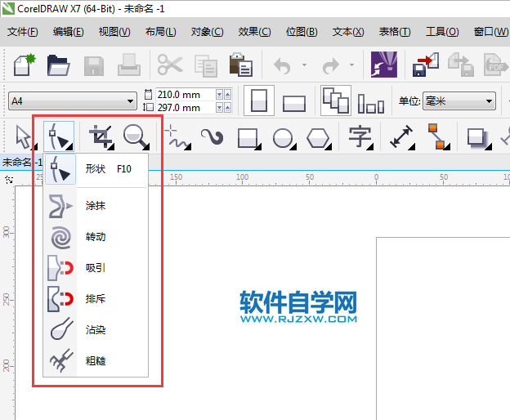Click the Copy icon
This screenshot has width=510, height=420.
(x=206, y=66)
